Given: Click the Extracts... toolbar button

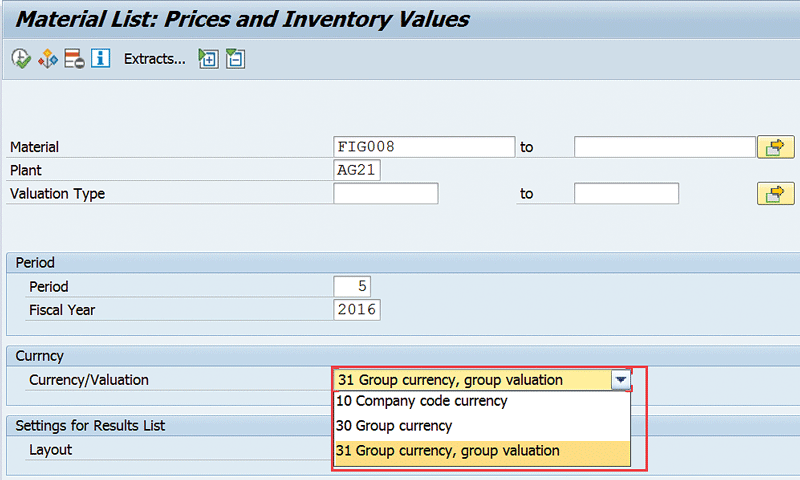Looking at the screenshot, I should (x=154, y=59).
